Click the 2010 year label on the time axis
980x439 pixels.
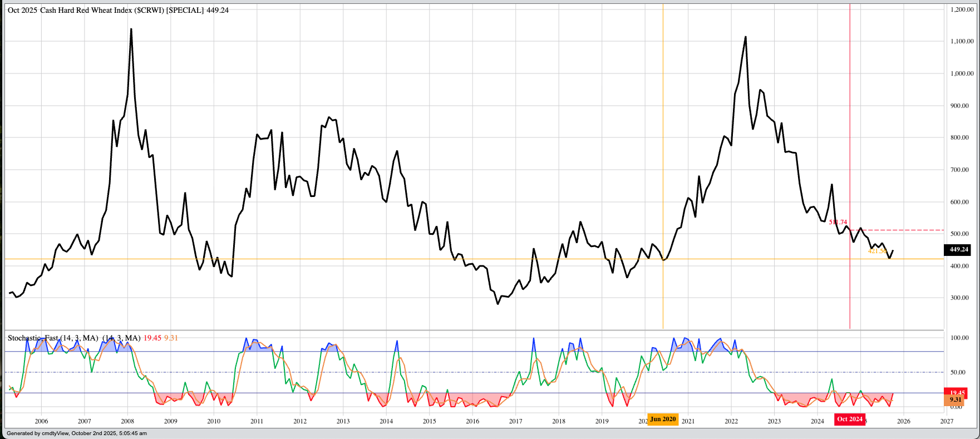pyautogui.click(x=214, y=421)
